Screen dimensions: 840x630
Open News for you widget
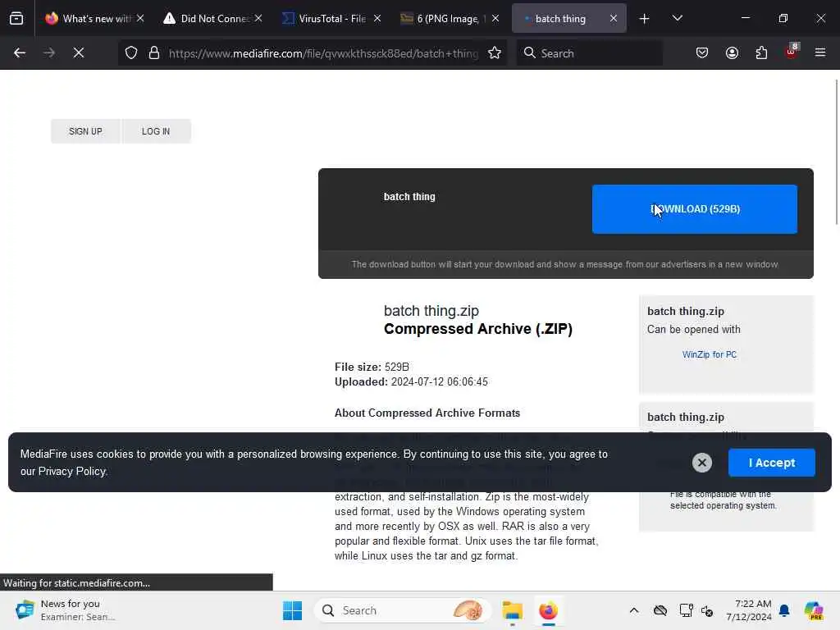pos(66,610)
